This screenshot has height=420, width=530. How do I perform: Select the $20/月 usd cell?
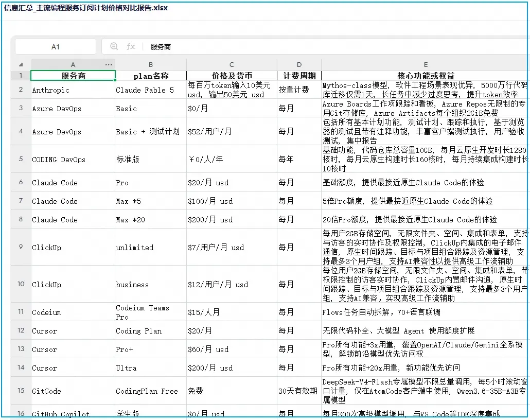coord(232,183)
